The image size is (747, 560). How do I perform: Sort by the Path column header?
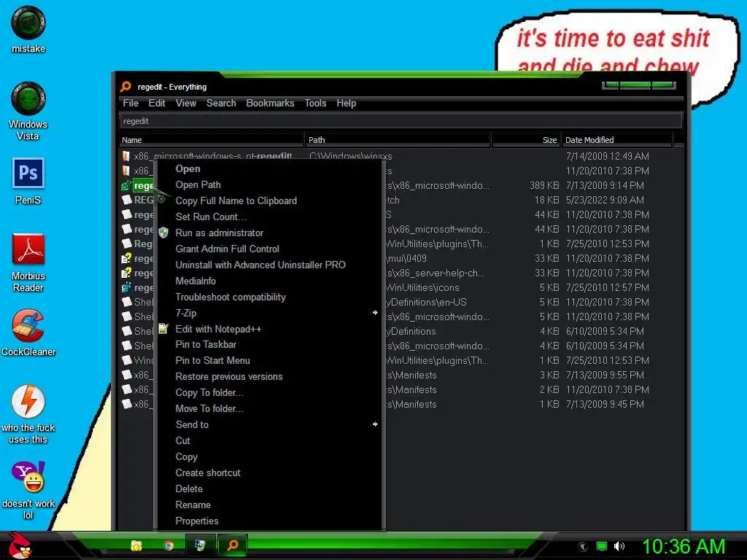pyautogui.click(x=398, y=140)
